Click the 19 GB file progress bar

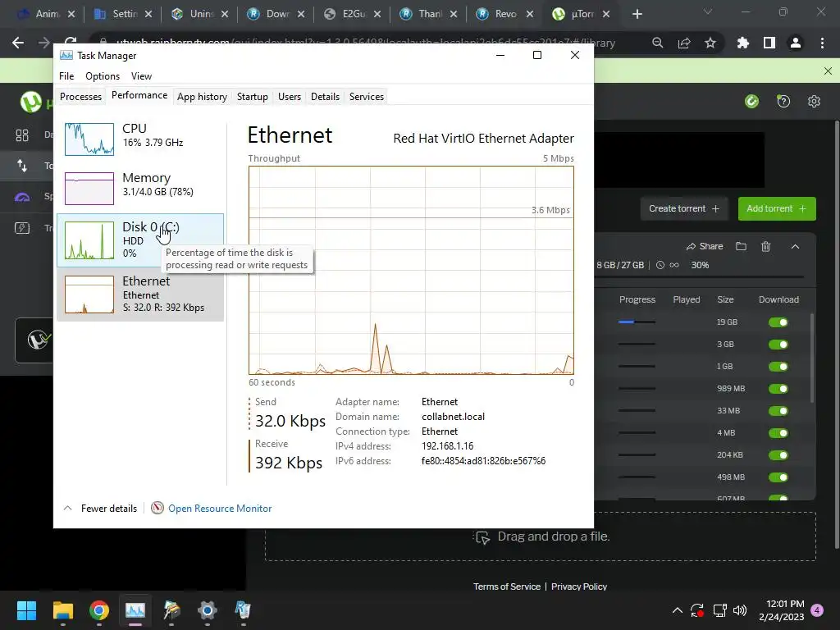click(637, 322)
